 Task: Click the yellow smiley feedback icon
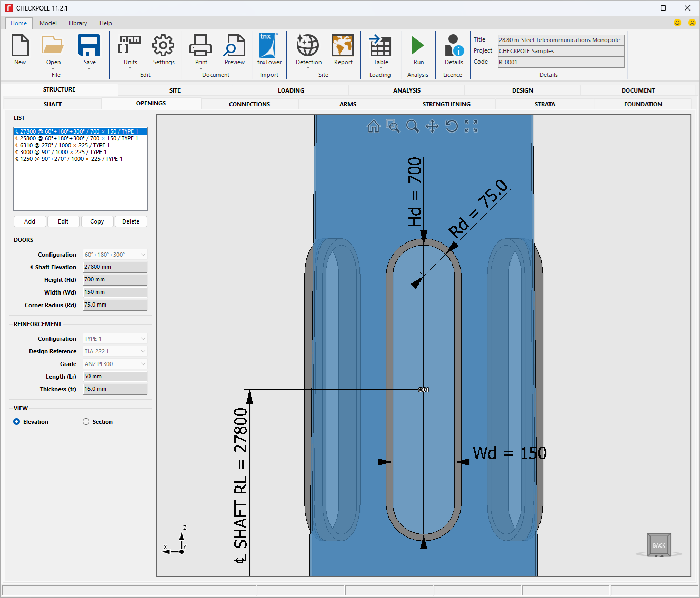click(x=677, y=23)
